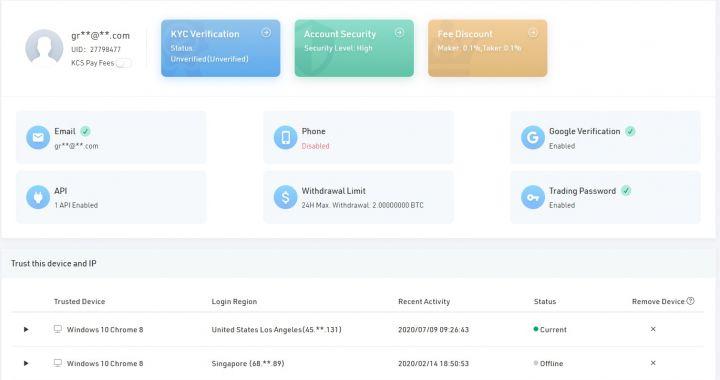Click the Remove Device help question icon
This screenshot has width=720, height=380.
click(690, 301)
